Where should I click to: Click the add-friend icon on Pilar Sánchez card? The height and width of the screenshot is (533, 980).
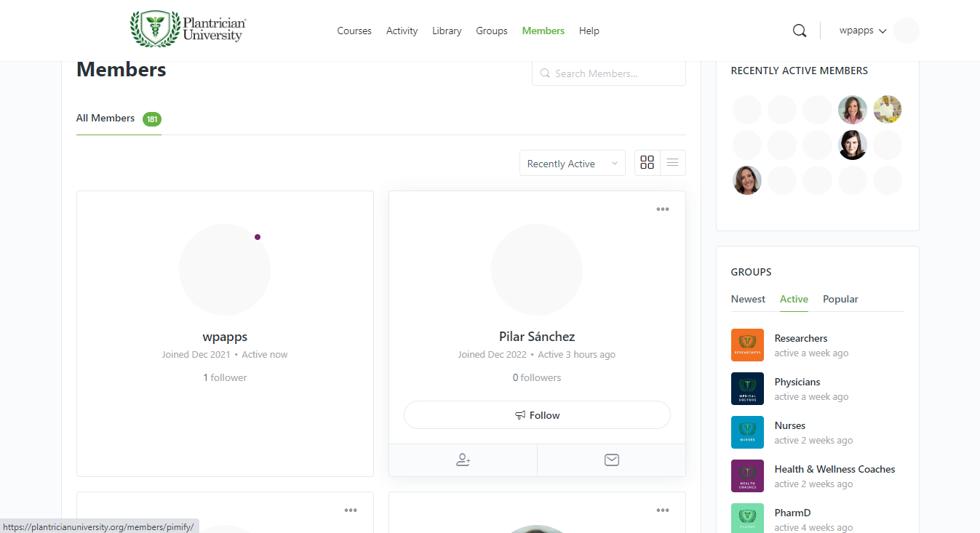(463, 460)
